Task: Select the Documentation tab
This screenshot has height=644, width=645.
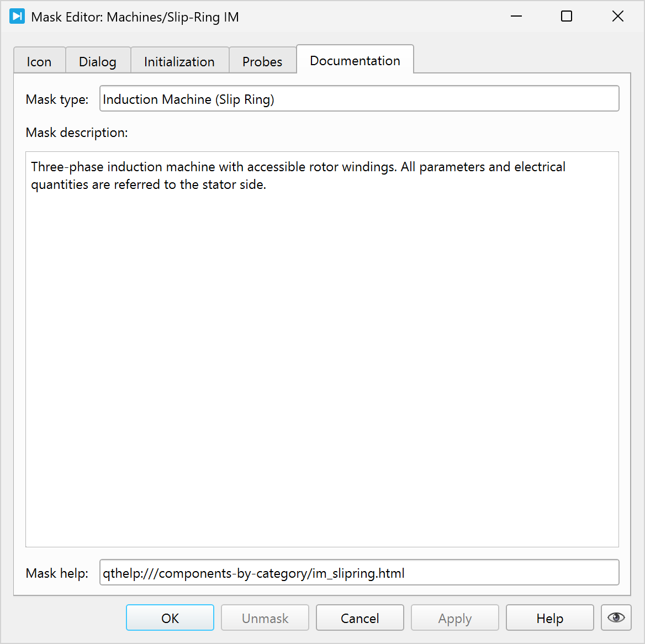Action: pyautogui.click(x=355, y=60)
